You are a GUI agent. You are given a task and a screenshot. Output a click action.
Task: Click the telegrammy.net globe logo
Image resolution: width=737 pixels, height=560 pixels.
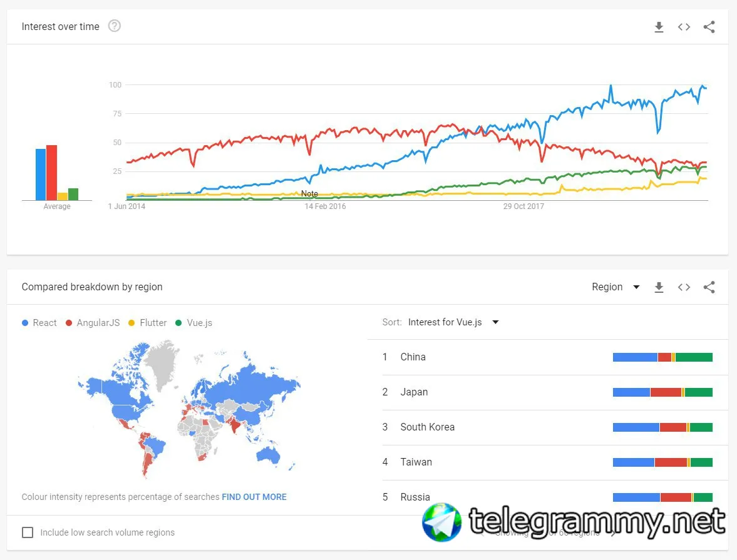click(x=441, y=522)
